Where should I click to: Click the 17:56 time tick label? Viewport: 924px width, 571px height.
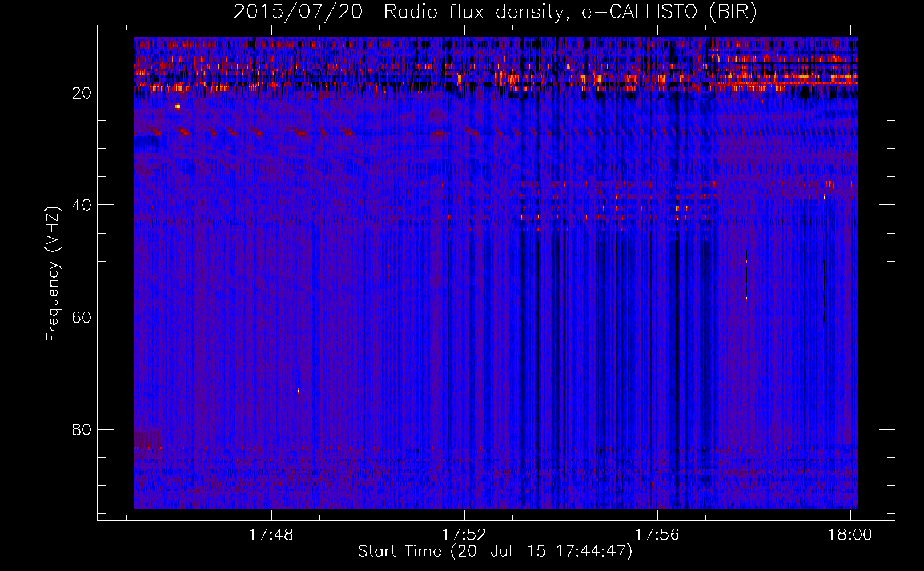point(657,535)
